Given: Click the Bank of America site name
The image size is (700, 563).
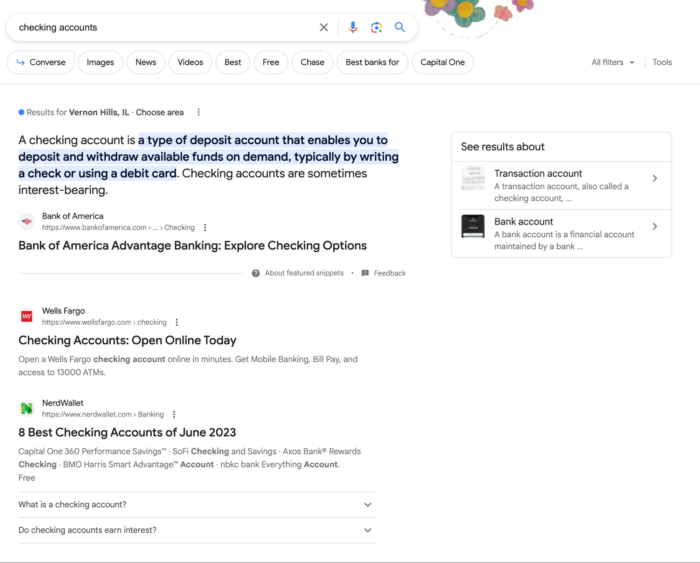Looking at the screenshot, I should [73, 217].
